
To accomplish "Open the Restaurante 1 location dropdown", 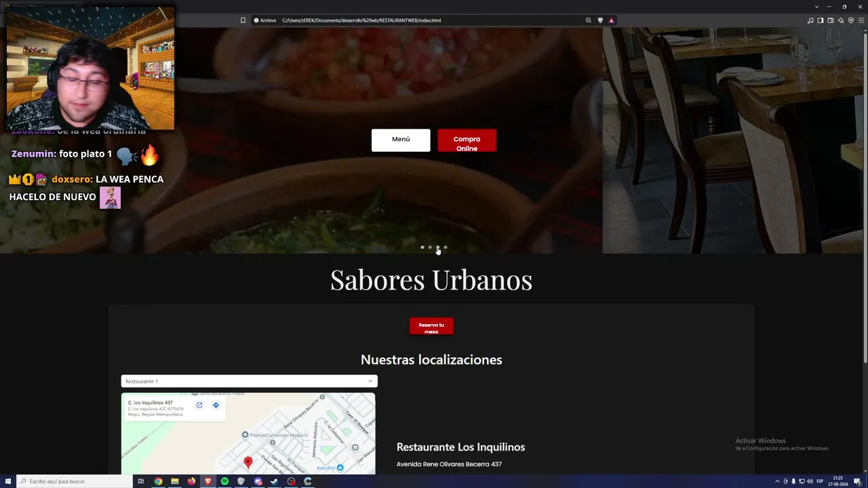I will point(249,381).
